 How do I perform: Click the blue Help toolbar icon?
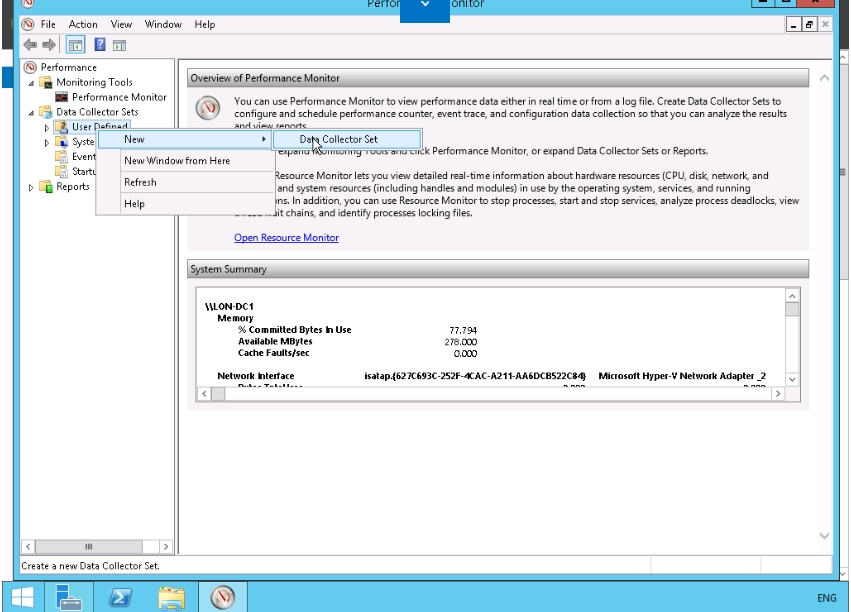(x=101, y=45)
